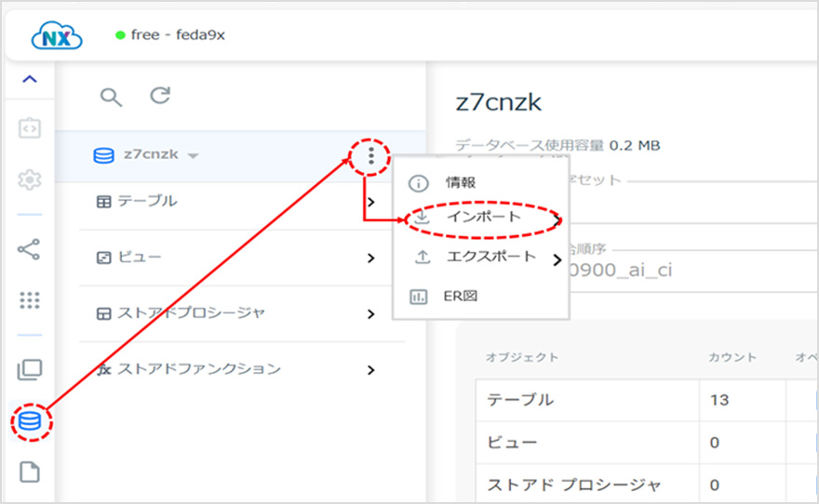Viewport: 819px width, 504px height.
Task: Click the green status dot
Action: pyautogui.click(x=120, y=35)
